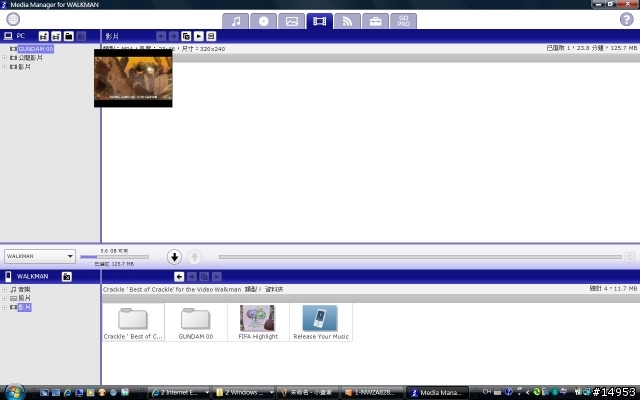This screenshot has width=640, height=400.
Task: Open the Help question mark
Action: (x=627, y=19)
